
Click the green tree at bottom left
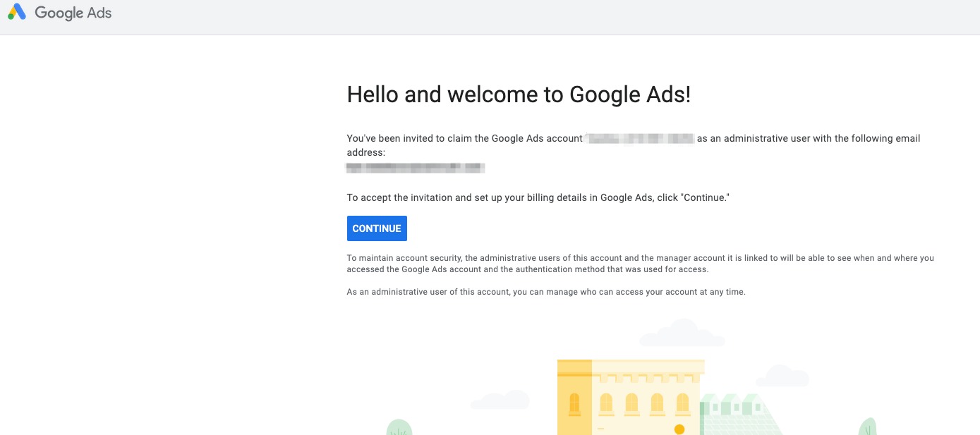(x=399, y=427)
